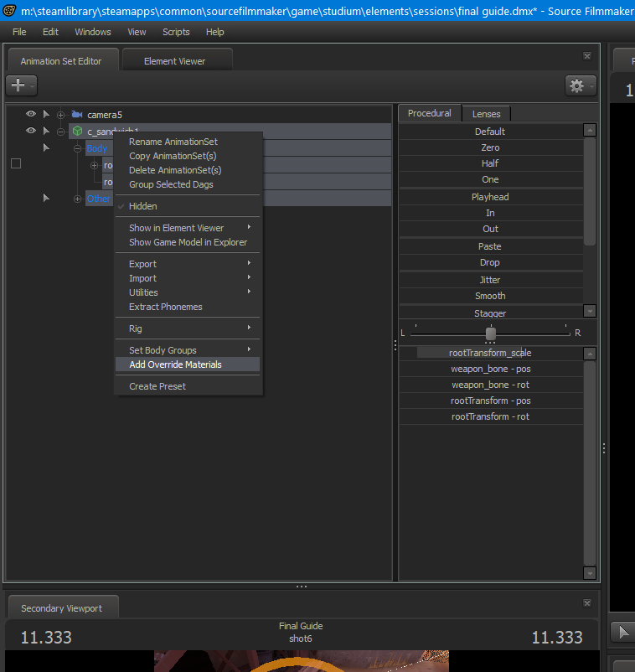Toggle visibility eye for camera5

click(x=31, y=114)
